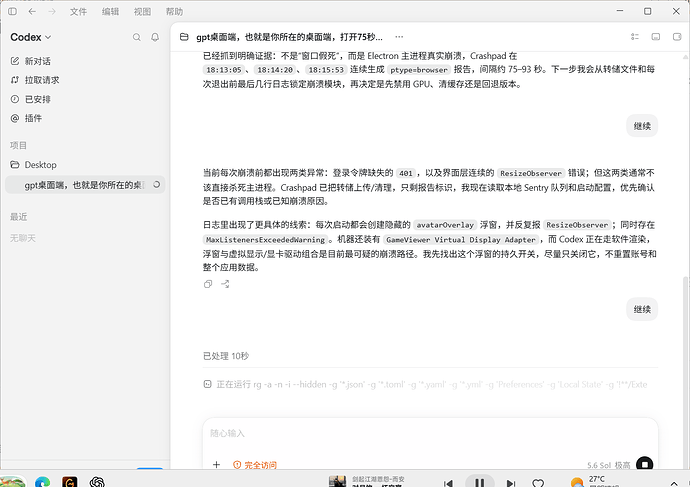Click the 18:13:05 timestamp tag
Image resolution: width=690 pixels, height=487 pixels.
224,70
